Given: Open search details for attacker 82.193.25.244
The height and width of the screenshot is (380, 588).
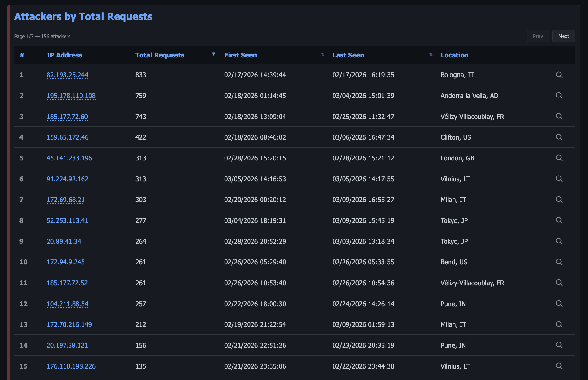Looking at the screenshot, I should (559, 75).
